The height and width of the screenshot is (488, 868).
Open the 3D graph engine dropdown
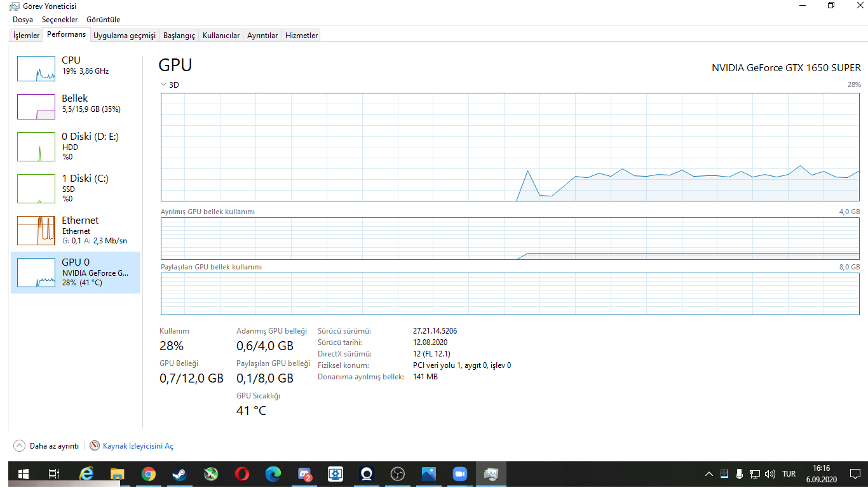(x=170, y=85)
